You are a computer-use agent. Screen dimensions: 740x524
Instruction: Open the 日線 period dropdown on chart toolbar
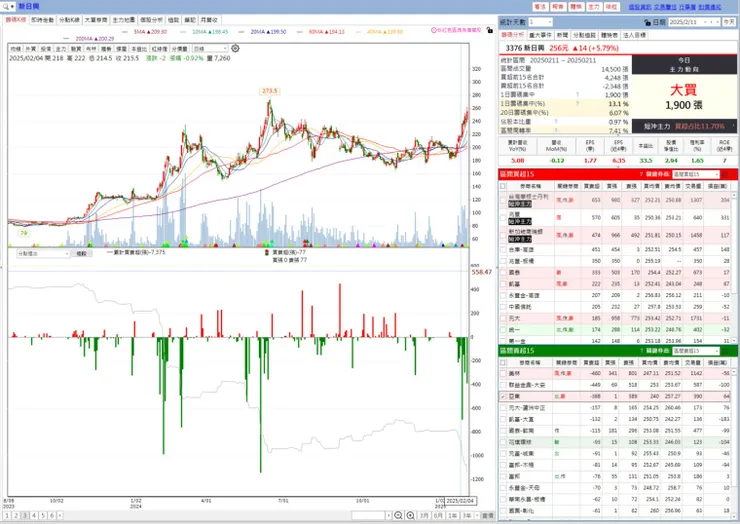[x=210, y=49]
